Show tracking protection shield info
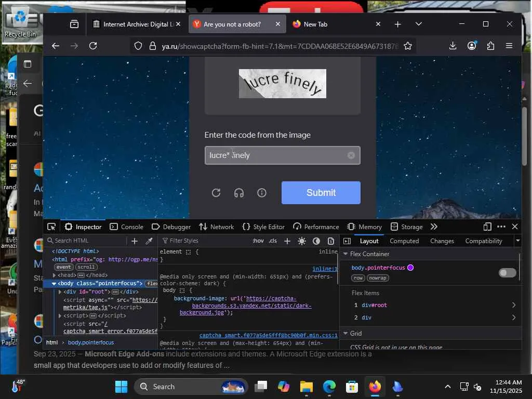 [138, 46]
